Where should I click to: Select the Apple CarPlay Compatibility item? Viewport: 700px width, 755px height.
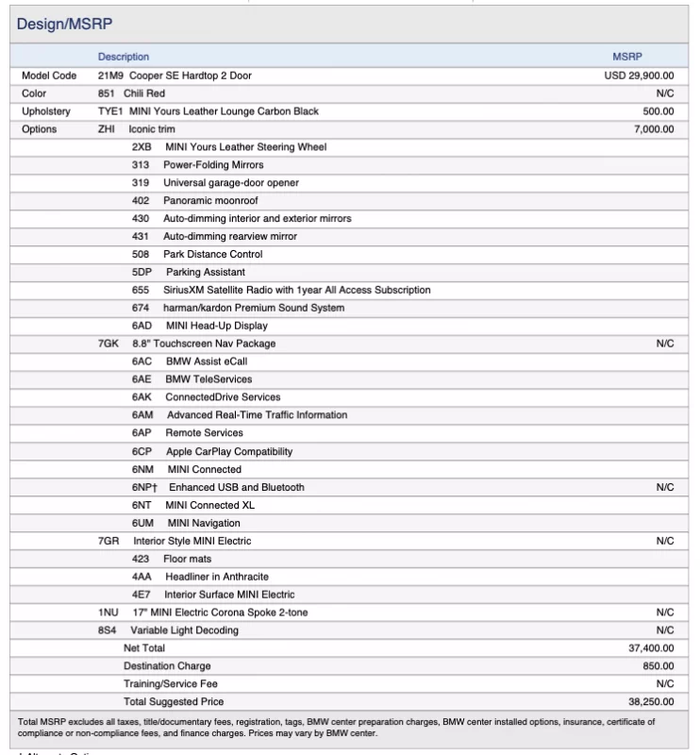tap(228, 452)
